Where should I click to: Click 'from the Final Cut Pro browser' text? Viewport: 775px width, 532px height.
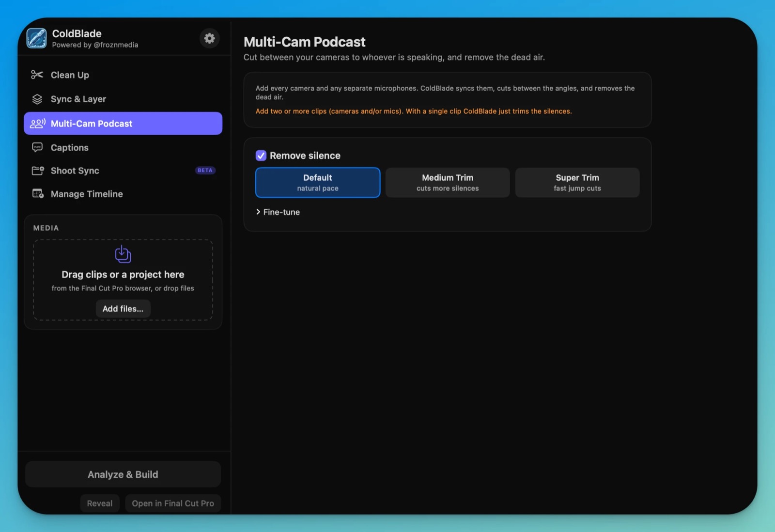(123, 288)
